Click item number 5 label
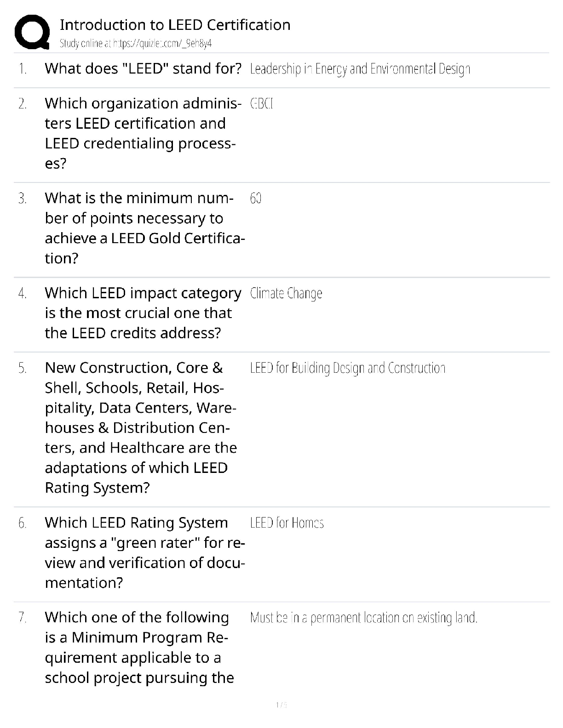 click(x=23, y=368)
